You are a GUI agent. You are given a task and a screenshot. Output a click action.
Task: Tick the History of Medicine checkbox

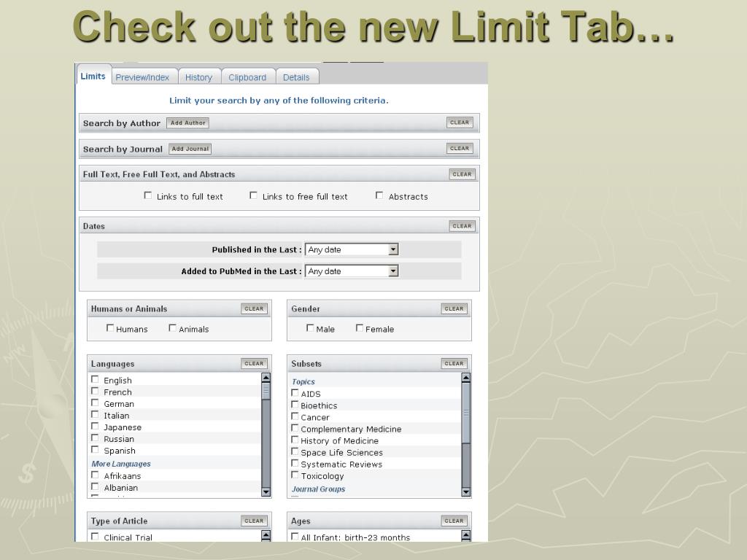295,440
